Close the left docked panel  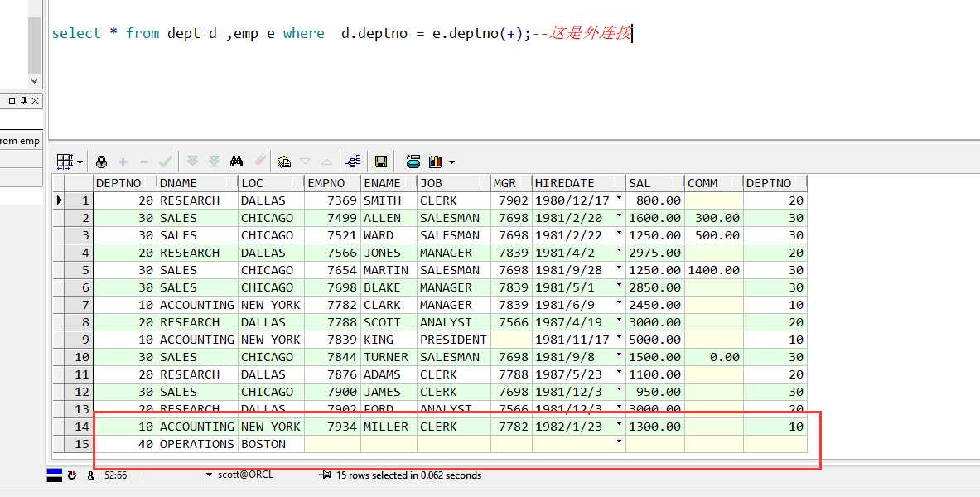click(x=35, y=100)
